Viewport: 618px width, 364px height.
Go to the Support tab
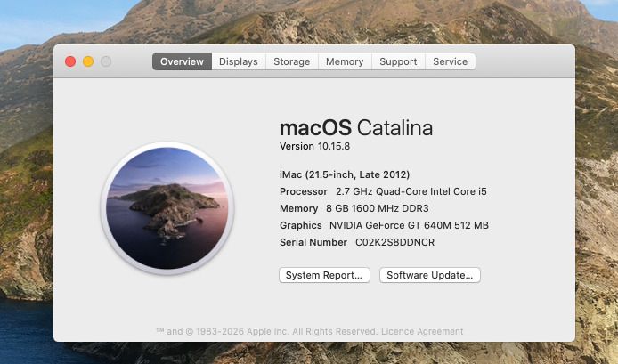398,61
